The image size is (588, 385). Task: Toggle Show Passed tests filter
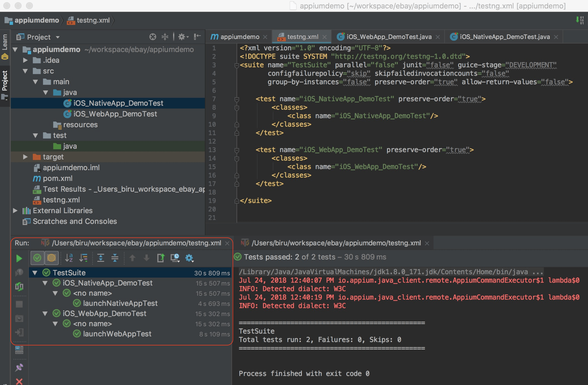pos(37,258)
